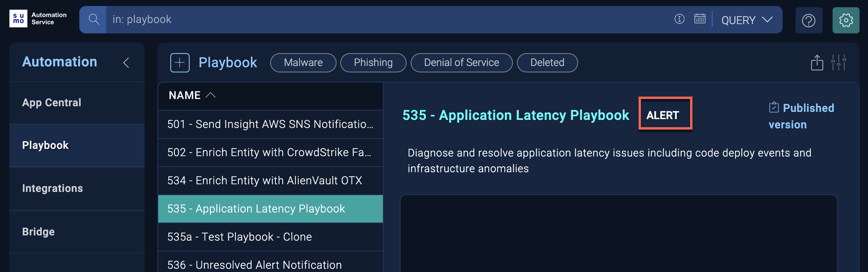Toggle the Malware filter tag
The width and height of the screenshot is (868, 272).
point(303,63)
